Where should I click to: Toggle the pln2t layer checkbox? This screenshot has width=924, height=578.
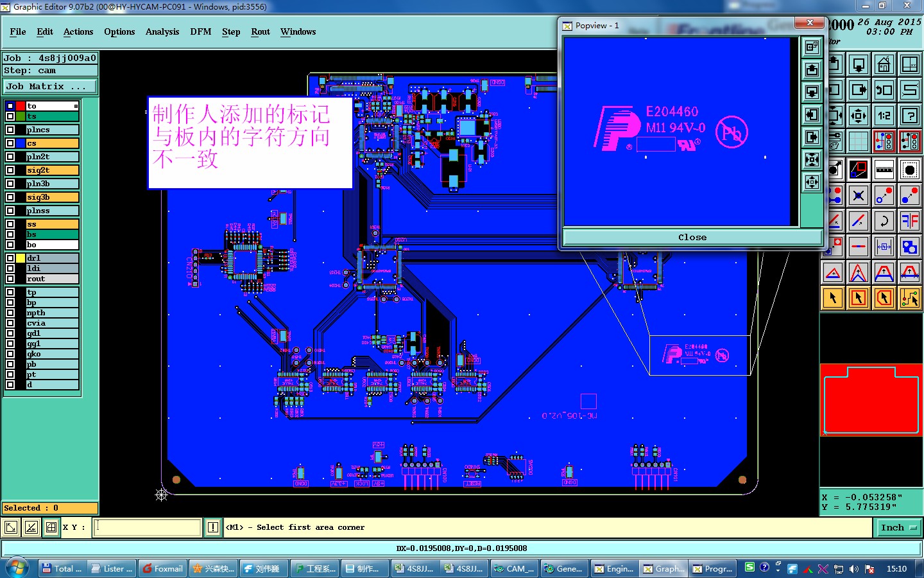pos(10,157)
